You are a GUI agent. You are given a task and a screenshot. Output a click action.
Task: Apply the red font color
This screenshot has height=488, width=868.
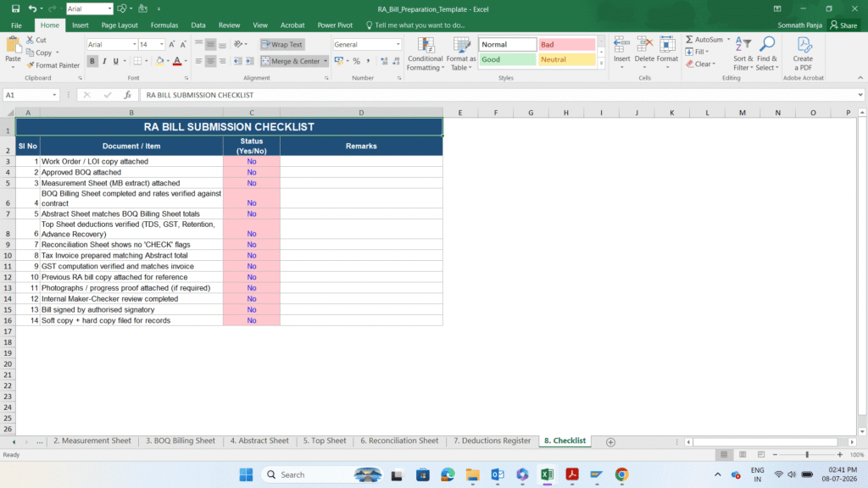177,61
